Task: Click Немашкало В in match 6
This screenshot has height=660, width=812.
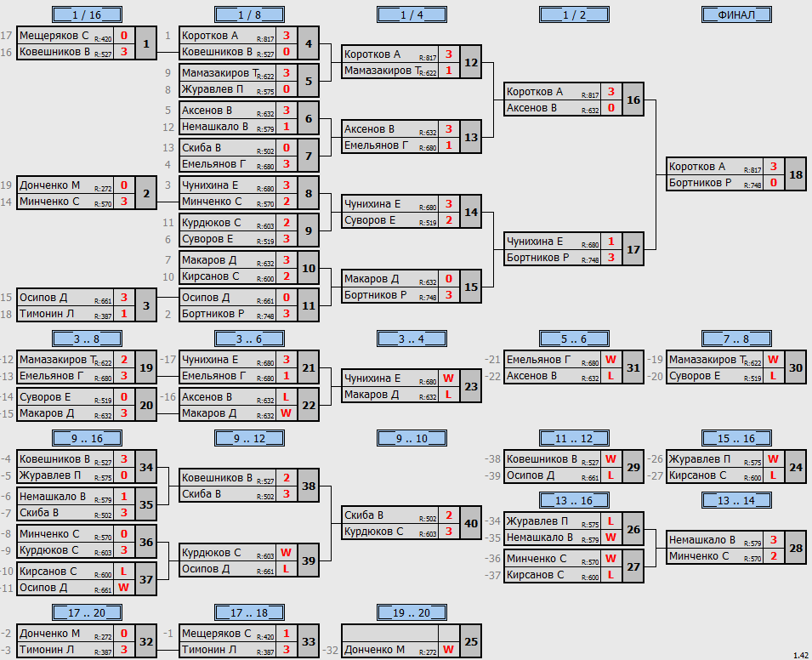Action: click(x=215, y=127)
